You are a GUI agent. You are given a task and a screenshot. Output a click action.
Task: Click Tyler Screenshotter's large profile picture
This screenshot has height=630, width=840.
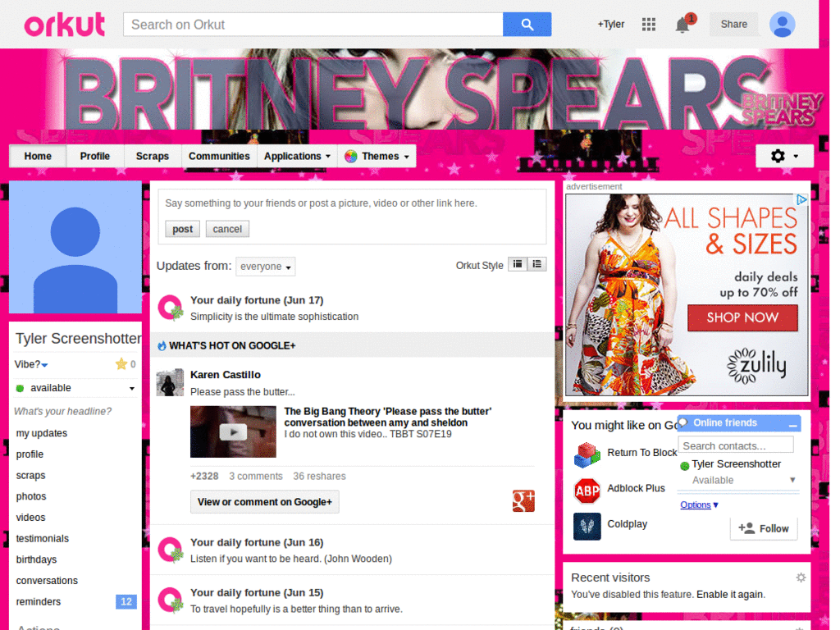[x=75, y=247]
